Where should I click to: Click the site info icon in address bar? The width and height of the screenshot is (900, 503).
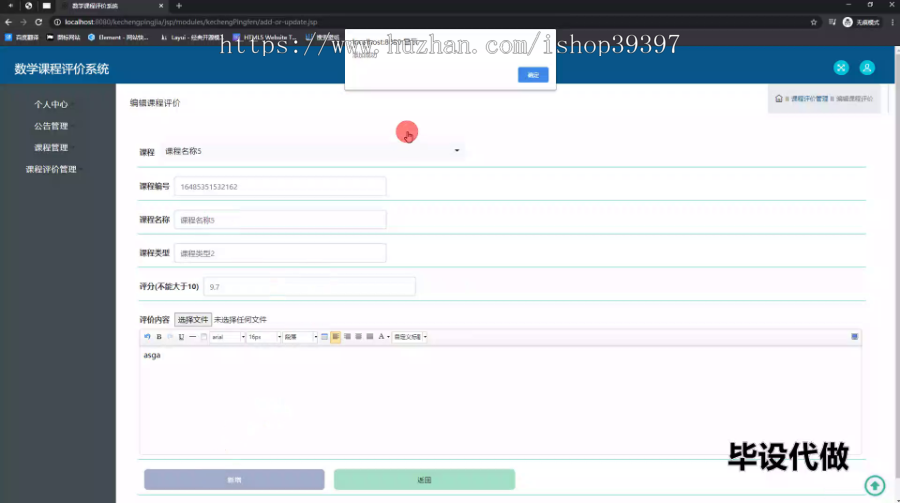pyautogui.click(x=57, y=22)
